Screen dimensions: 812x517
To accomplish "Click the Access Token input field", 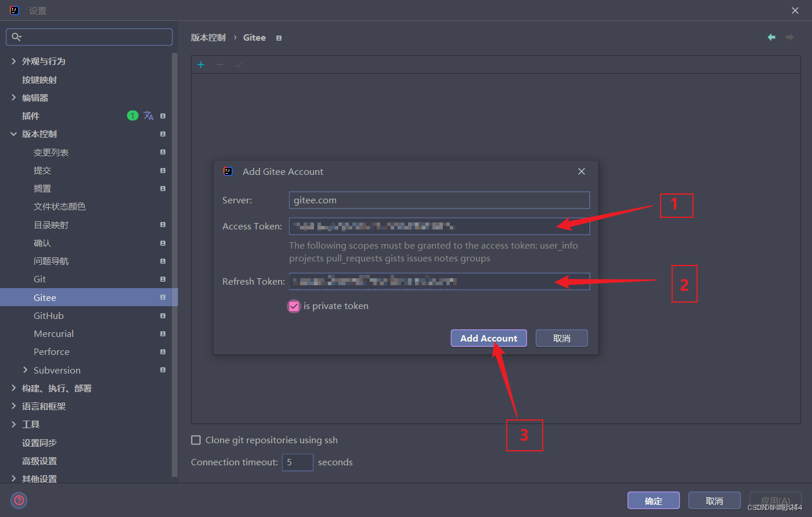I will point(439,226).
